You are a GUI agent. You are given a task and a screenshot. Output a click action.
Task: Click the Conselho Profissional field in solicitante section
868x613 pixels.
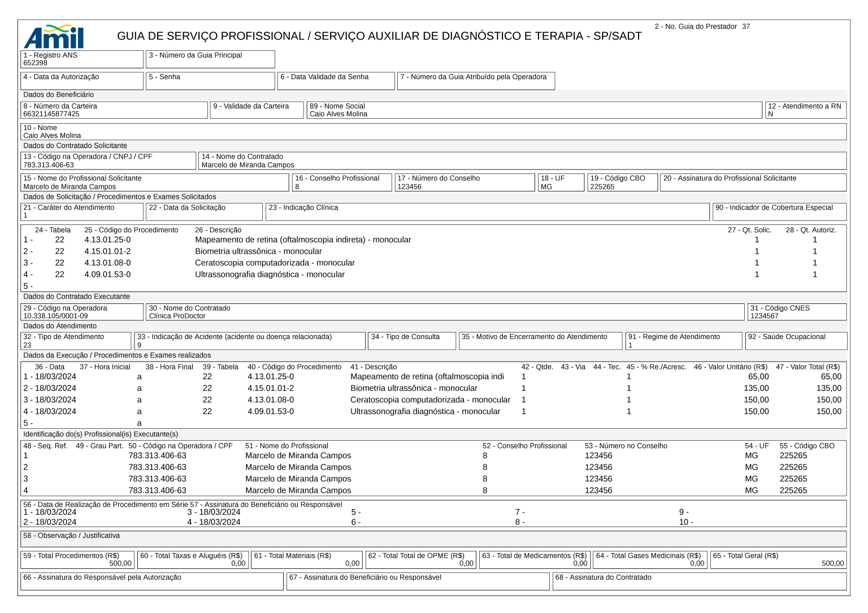(342, 182)
